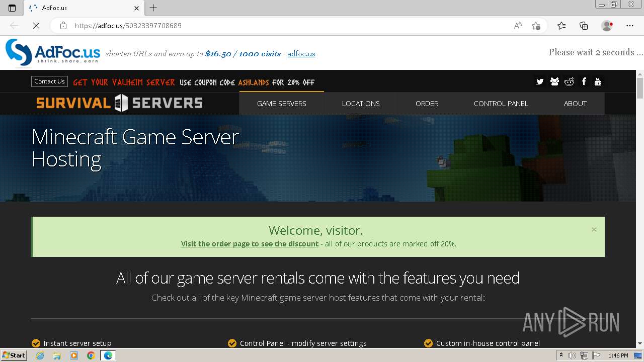Screen dimensions: 644x362
Task: Open Survival Servers YouTube channel
Action: [598, 81]
